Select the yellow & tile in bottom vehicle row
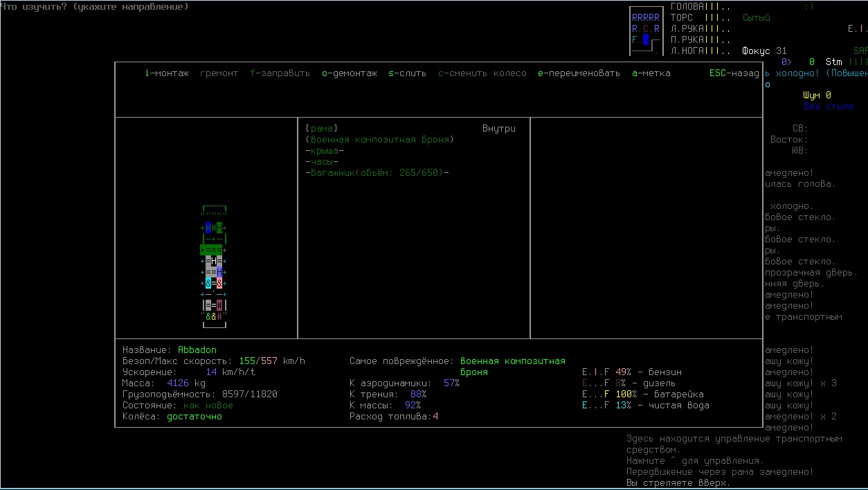This screenshot has height=490, width=868. 214,316
